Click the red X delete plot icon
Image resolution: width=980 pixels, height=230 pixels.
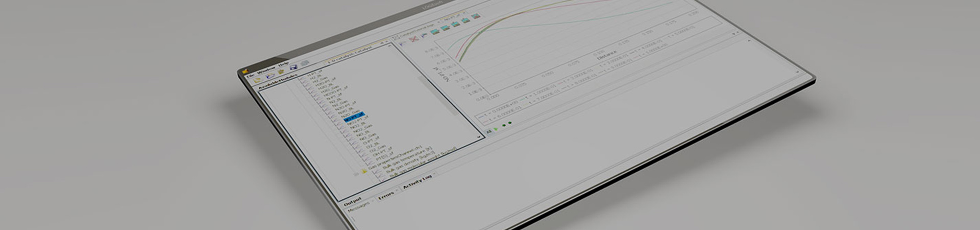click(414, 39)
